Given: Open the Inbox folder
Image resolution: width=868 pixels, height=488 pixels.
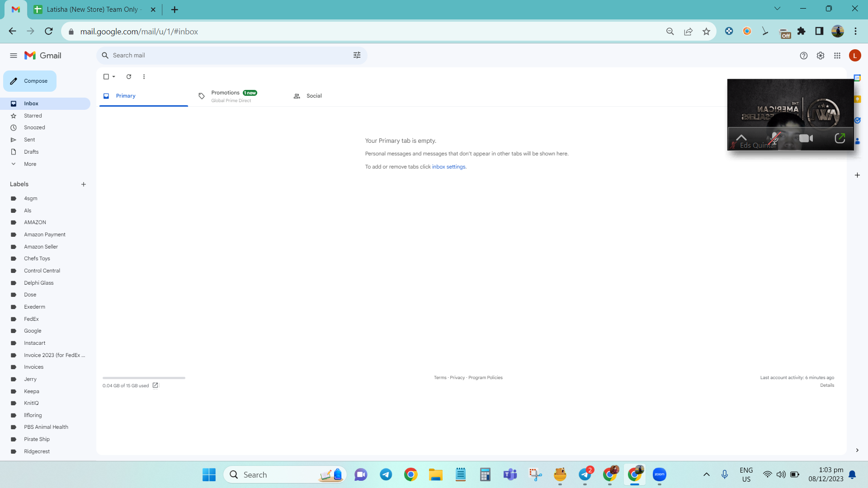Looking at the screenshot, I should click(45, 103).
